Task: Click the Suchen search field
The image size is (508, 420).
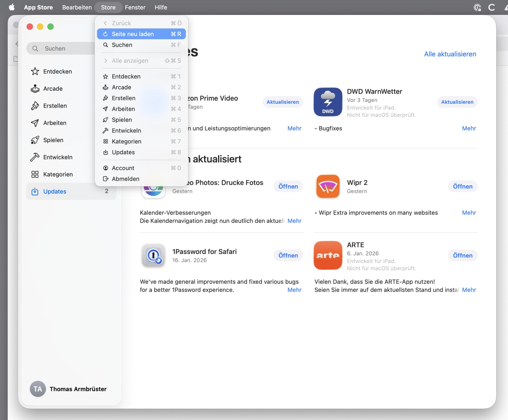Action: (60, 48)
